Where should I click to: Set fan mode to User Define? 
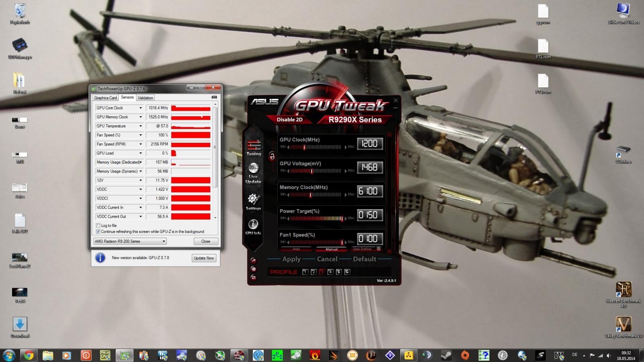[x=362, y=249]
